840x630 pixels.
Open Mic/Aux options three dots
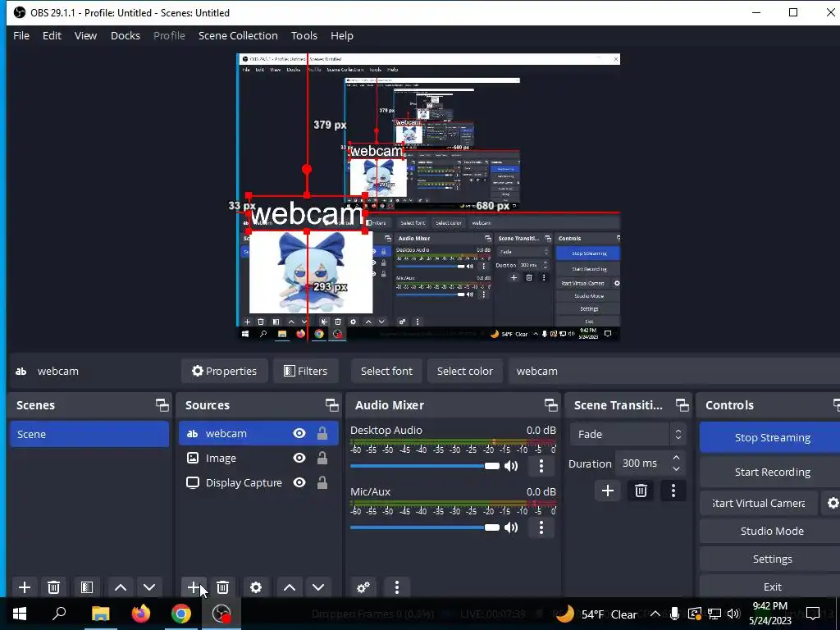click(x=541, y=527)
